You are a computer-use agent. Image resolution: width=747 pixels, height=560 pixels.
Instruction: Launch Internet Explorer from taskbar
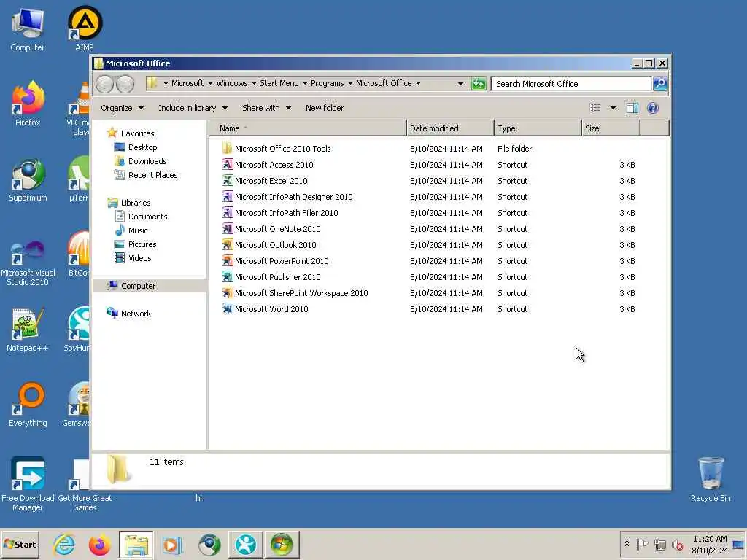64,545
